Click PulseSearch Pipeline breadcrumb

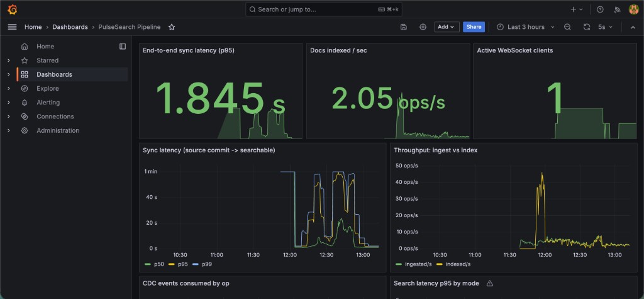pos(130,26)
